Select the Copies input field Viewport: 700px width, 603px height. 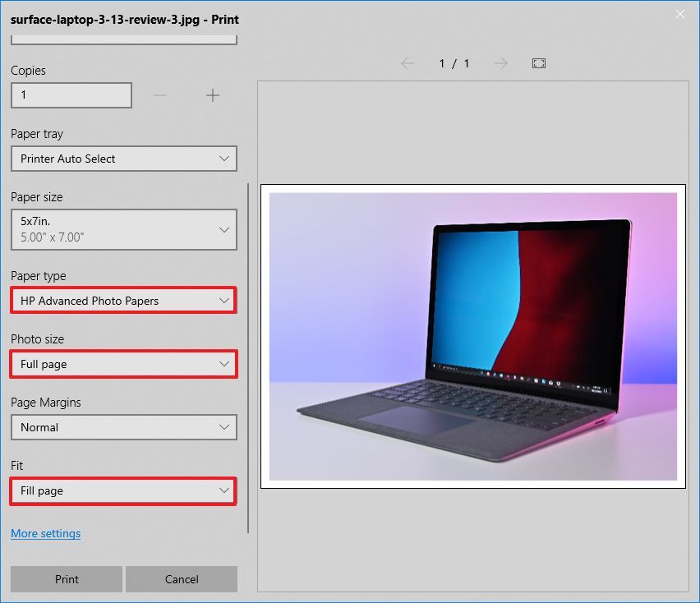point(71,95)
